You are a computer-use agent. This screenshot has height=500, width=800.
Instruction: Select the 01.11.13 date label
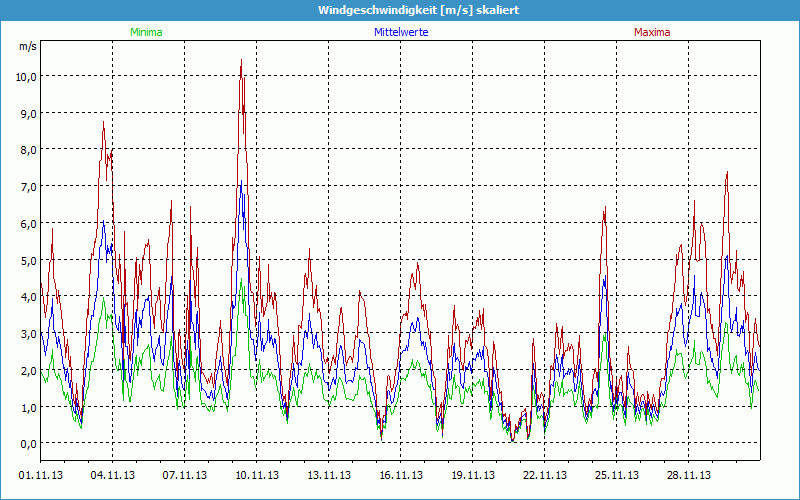(41, 476)
